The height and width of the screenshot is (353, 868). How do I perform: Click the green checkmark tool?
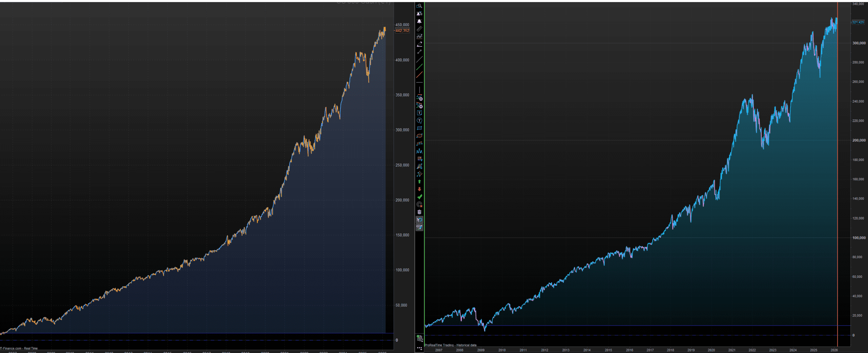click(x=419, y=197)
